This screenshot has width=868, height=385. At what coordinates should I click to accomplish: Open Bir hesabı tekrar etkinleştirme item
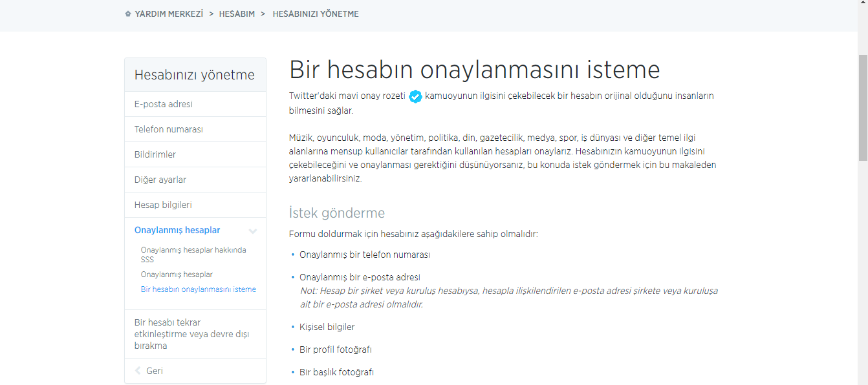[195, 334]
